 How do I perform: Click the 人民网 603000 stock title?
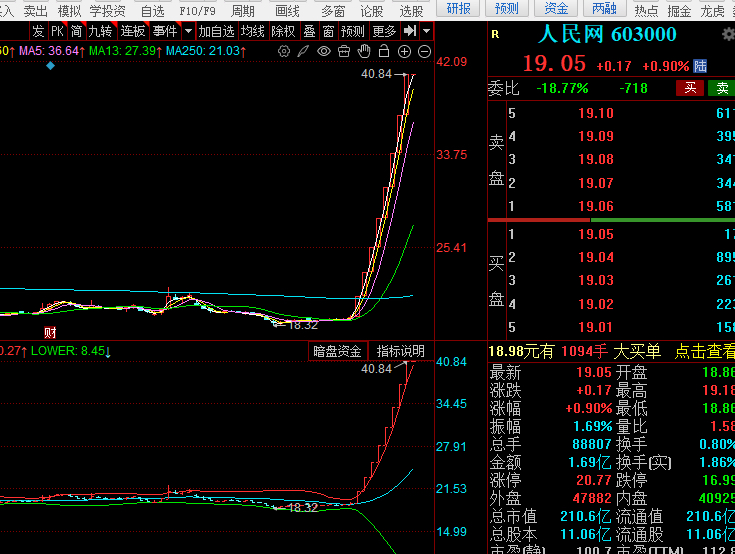tap(607, 34)
